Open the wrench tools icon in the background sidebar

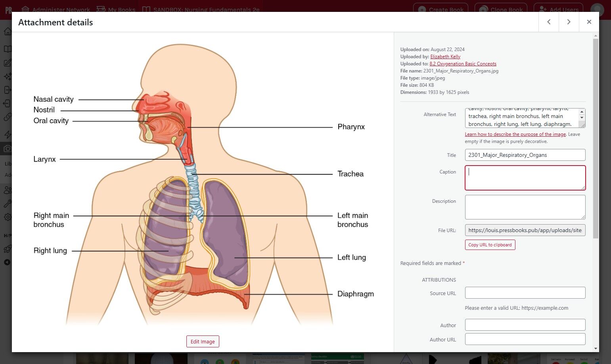[7, 204]
